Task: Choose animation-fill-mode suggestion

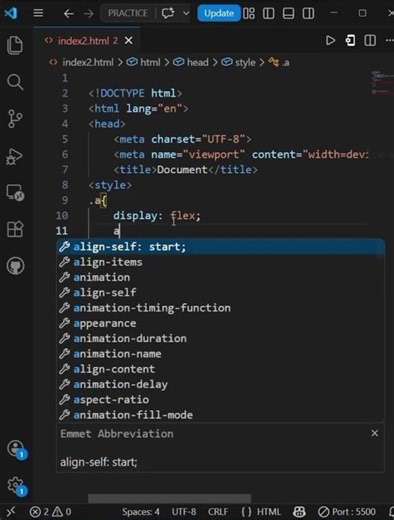Action: click(x=221, y=415)
